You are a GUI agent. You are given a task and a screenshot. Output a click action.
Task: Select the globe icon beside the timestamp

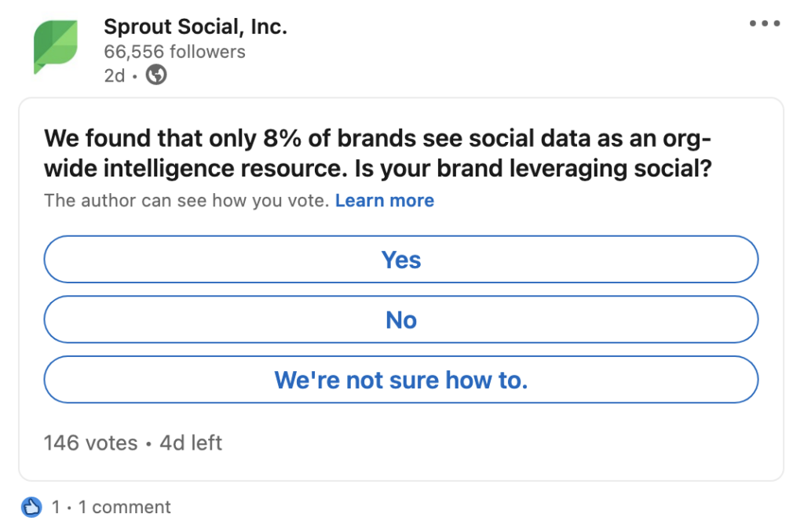[x=155, y=76]
